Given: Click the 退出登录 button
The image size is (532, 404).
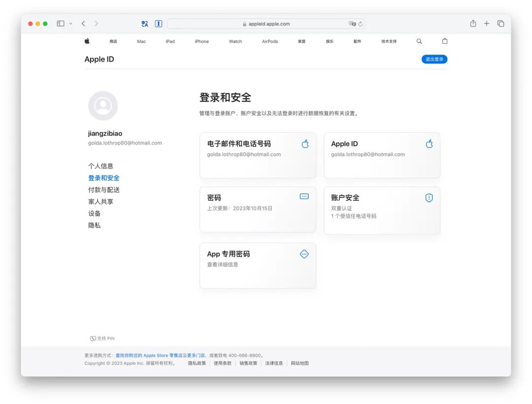Looking at the screenshot, I should click(x=434, y=59).
